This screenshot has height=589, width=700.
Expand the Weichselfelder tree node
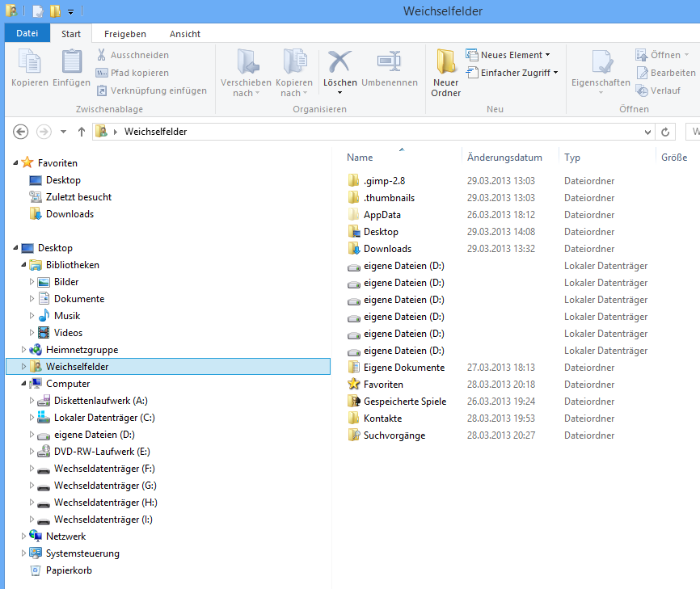tap(23, 366)
